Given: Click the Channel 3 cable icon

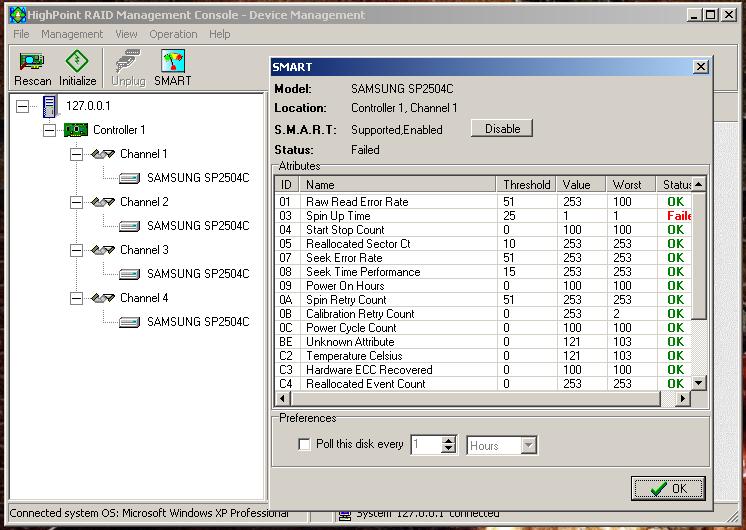Looking at the screenshot, I should pos(103,250).
